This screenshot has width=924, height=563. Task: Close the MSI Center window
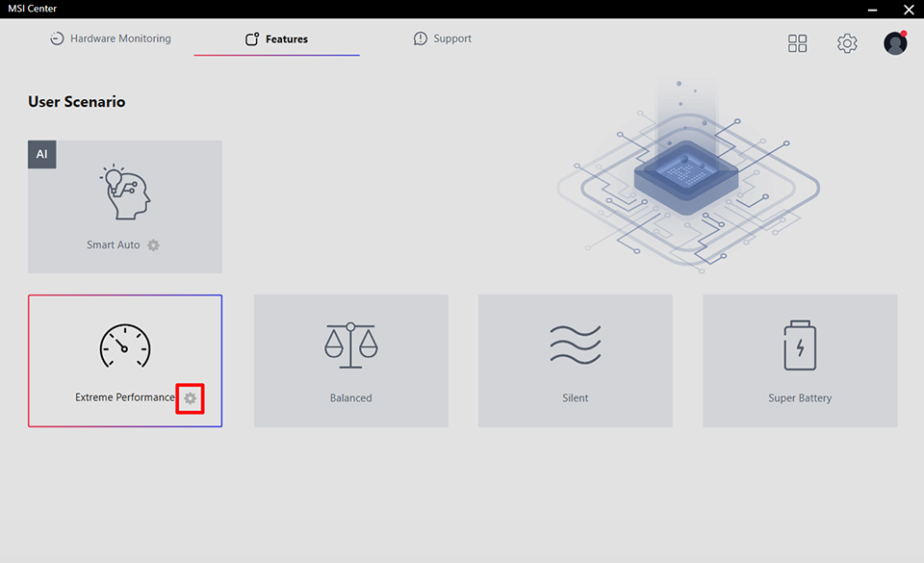[x=909, y=10]
